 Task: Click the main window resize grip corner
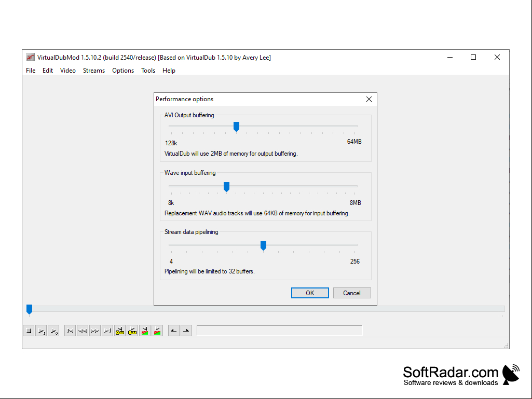tap(506, 346)
